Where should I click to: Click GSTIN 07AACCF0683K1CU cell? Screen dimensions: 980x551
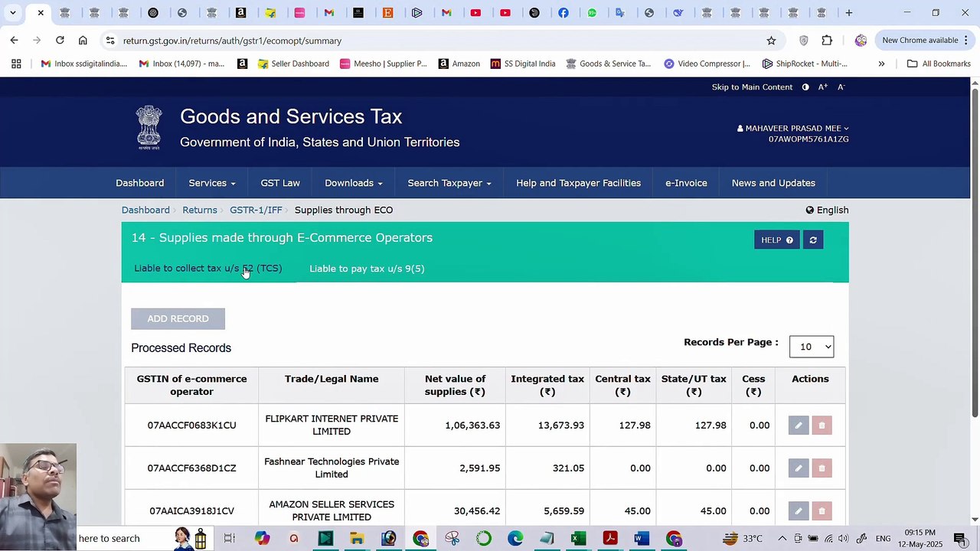click(x=191, y=425)
